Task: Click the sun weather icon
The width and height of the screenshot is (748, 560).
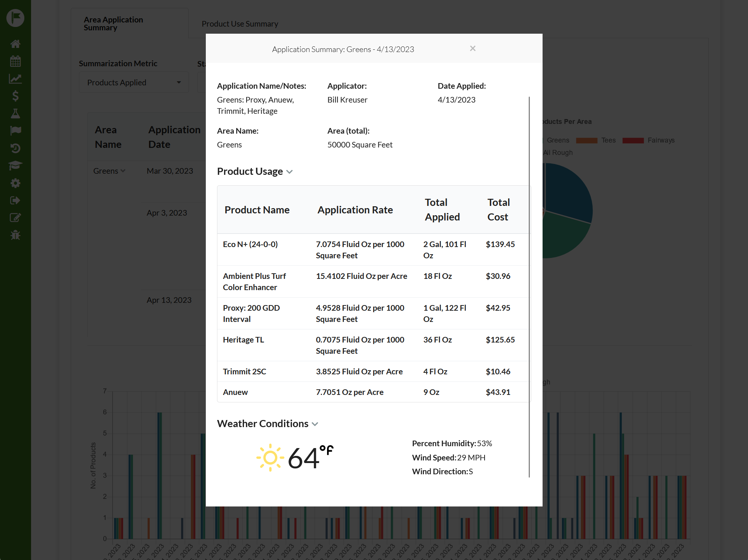Action: click(270, 457)
